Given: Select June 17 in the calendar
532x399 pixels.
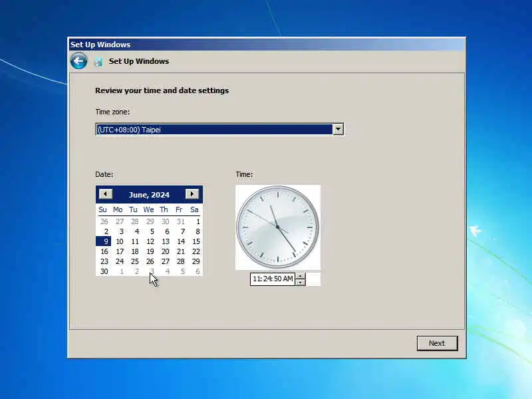Looking at the screenshot, I should 120,251.
